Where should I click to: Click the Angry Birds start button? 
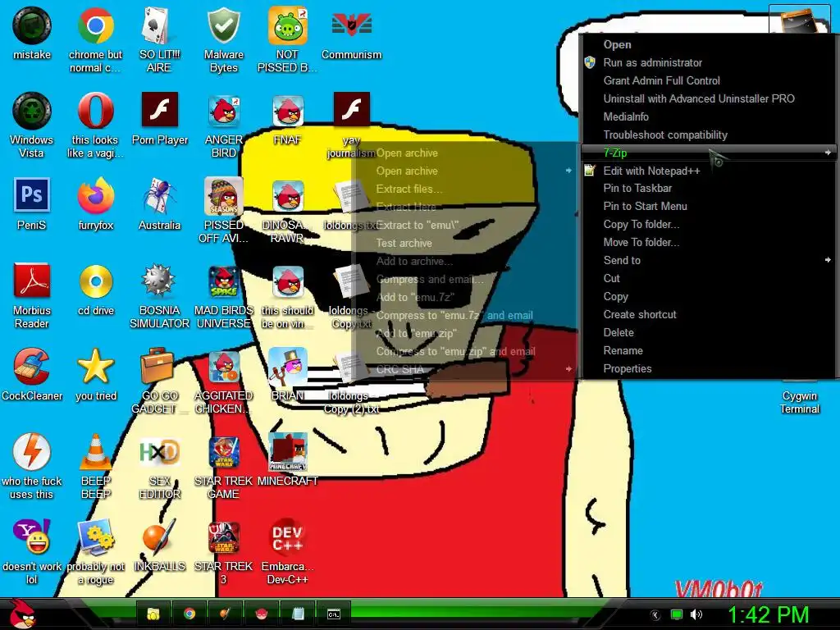pyautogui.click(x=21, y=614)
